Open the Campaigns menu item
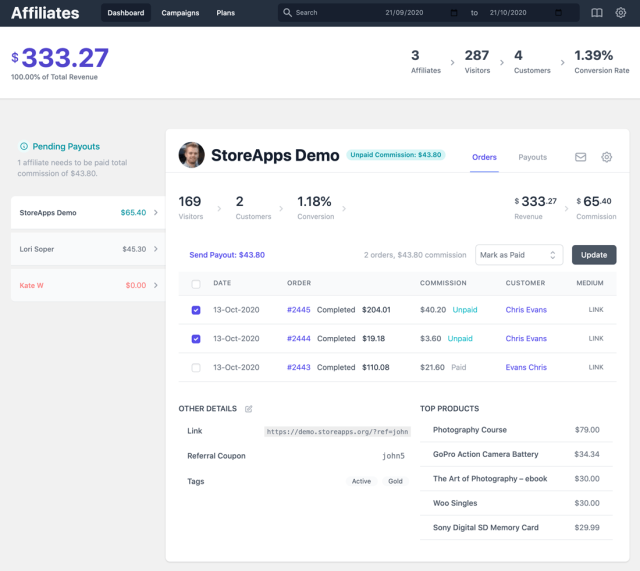Image resolution: width=640 pixels, height=571 pixels. [180, 13]
